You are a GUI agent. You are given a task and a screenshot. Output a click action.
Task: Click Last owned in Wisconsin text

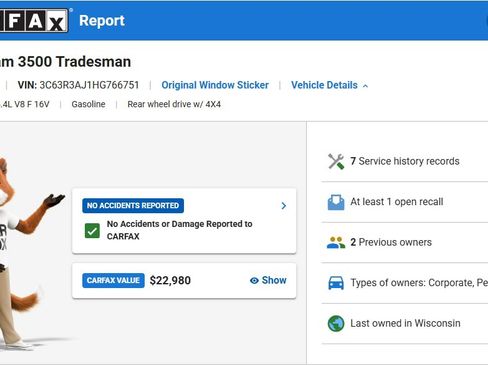(x=405, y=323)
